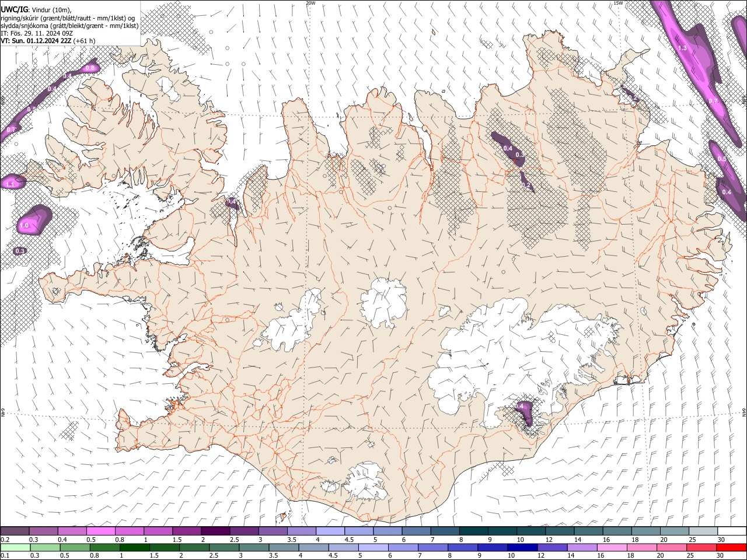This screenshot has width=747, height=560.
Task: Click the 0.4 label over southeast glacier
Action: (520, 406)
